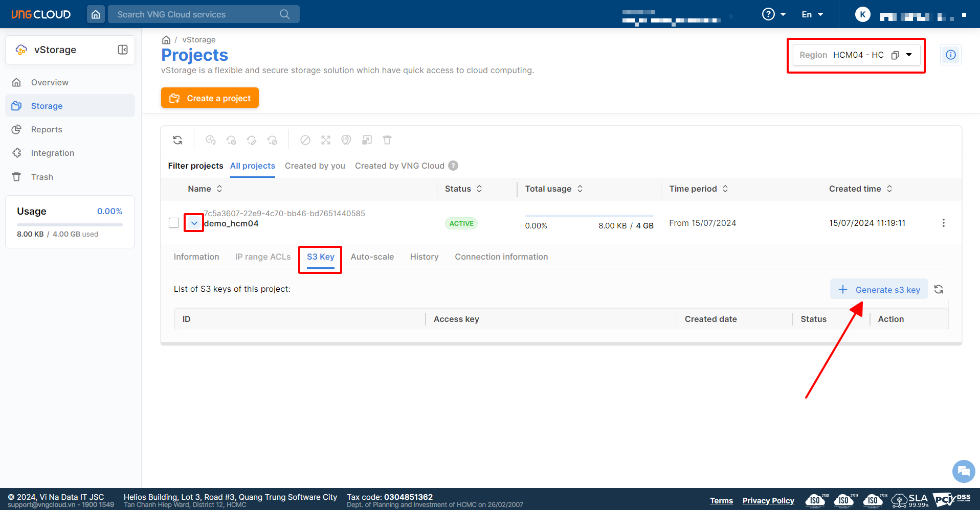Screen dimensions: 980x510
Task: Click the home icon in top bar
Action: pyautogui.click(x=96, y=14)
